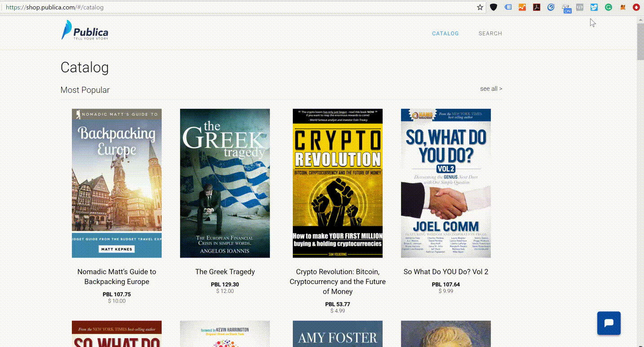
Task: Open the red 'So What Do' cover in second row
Action: coord(117,334)
